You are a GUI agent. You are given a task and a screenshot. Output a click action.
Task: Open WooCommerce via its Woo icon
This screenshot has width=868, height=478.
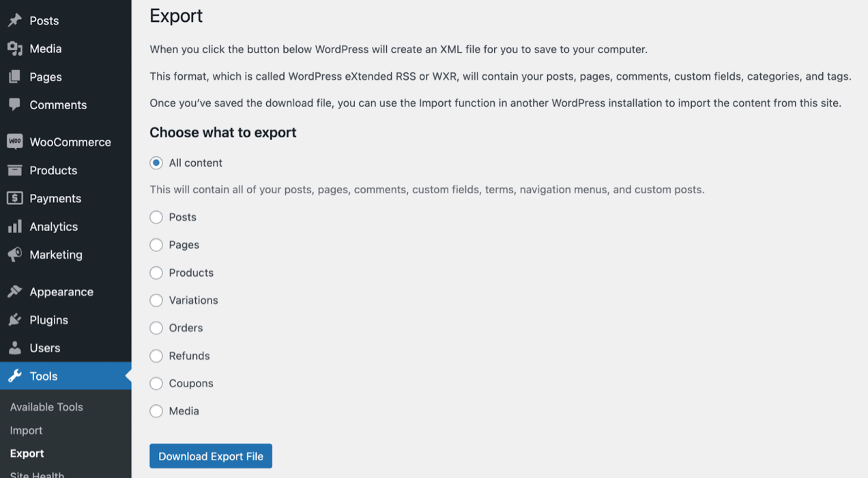[14, 141]
